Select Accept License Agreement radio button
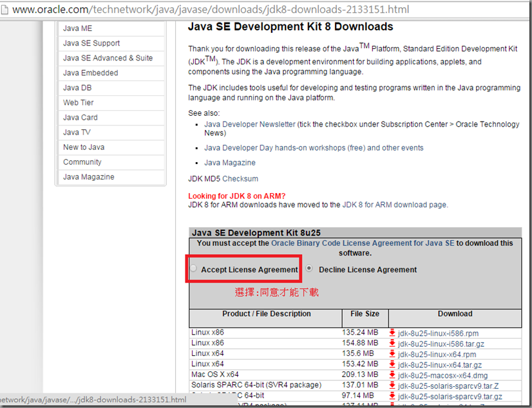The image size is (532, 408). [193, 268]
